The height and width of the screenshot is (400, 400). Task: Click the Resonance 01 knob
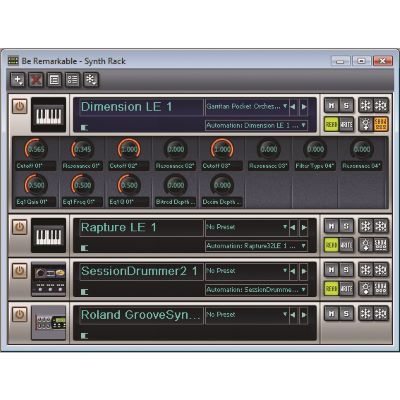tap(82, 149)
